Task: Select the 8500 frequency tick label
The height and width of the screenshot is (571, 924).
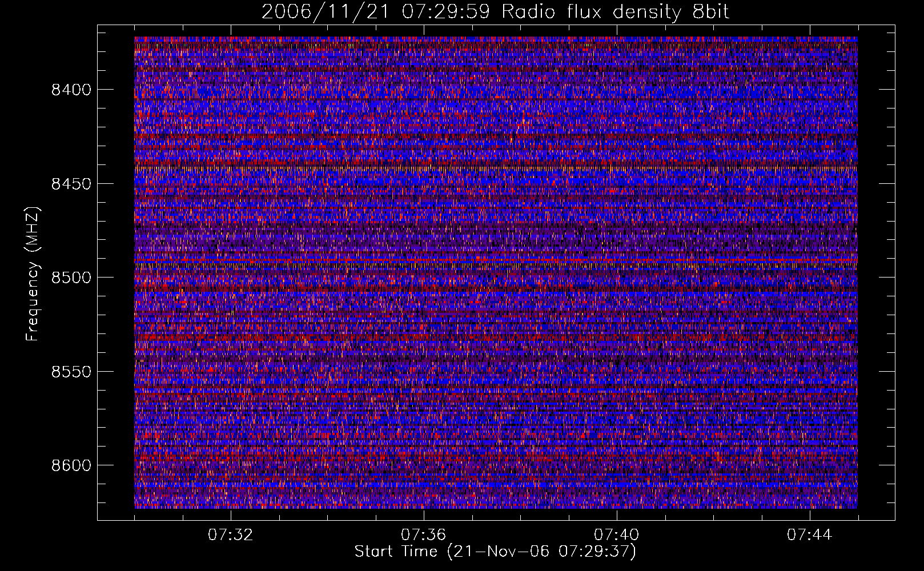Action: point(71,278)
